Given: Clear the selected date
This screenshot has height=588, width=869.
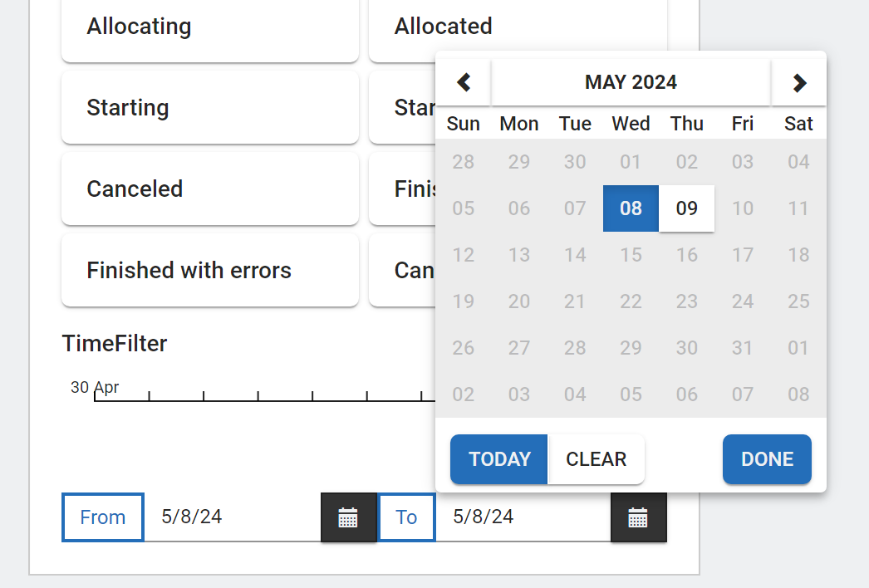Looking at the screenshot, I should click(x=596, y=459).
